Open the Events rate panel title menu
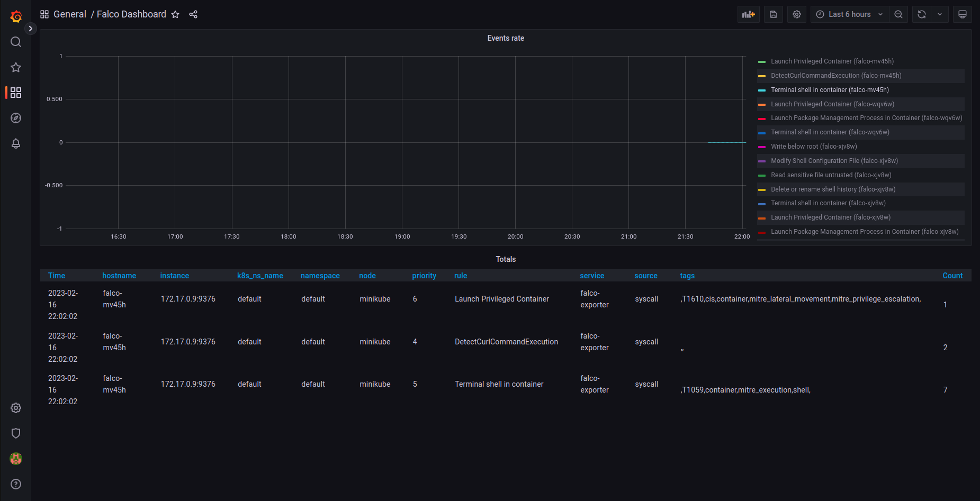This screenshot has width=980, height=501. tap(506, 38)
